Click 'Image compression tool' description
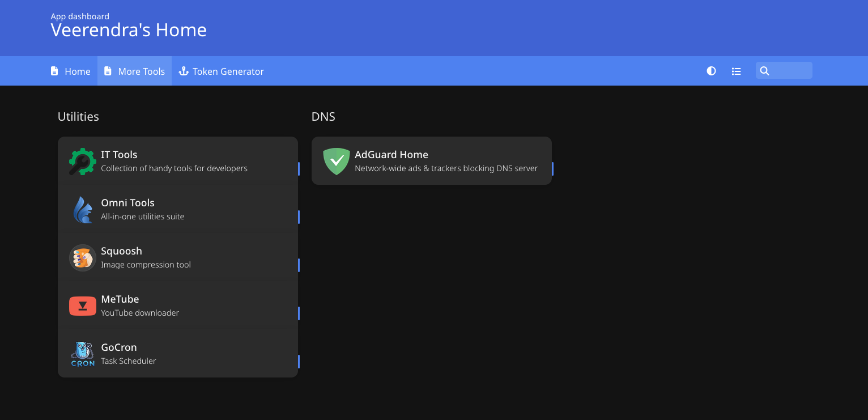The height and width of the screenshot is (420, 868). click(146, 265)
